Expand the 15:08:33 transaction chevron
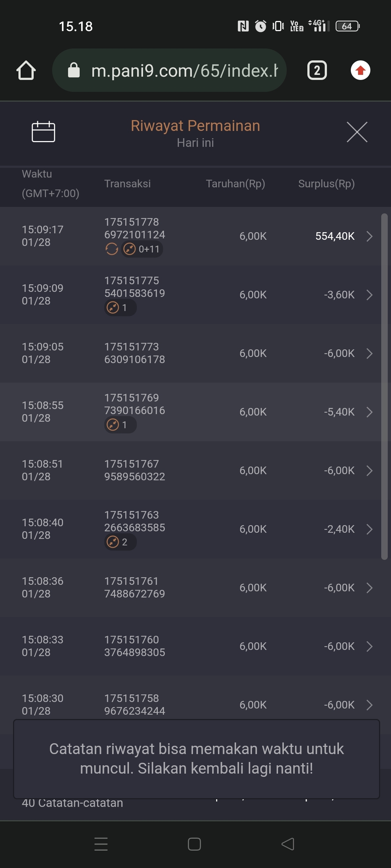391x868 pixels. [369, 646]
